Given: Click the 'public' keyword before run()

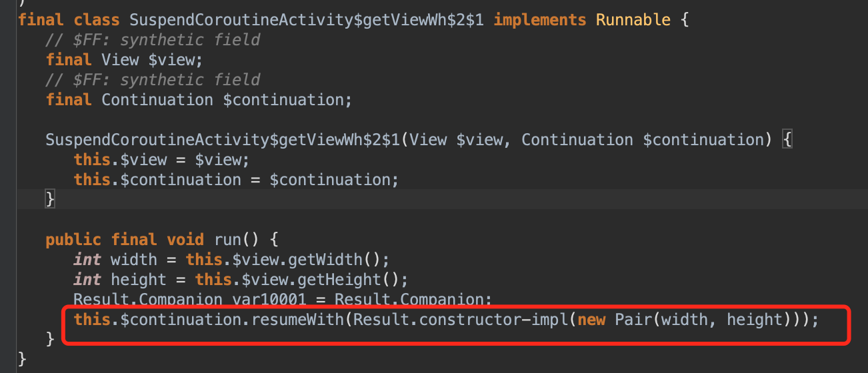Looking at the screenshot, I should tap(73, 239).
